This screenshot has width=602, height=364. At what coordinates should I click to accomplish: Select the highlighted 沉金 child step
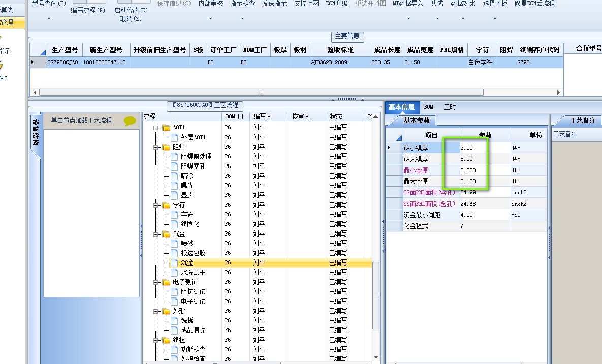187,263
